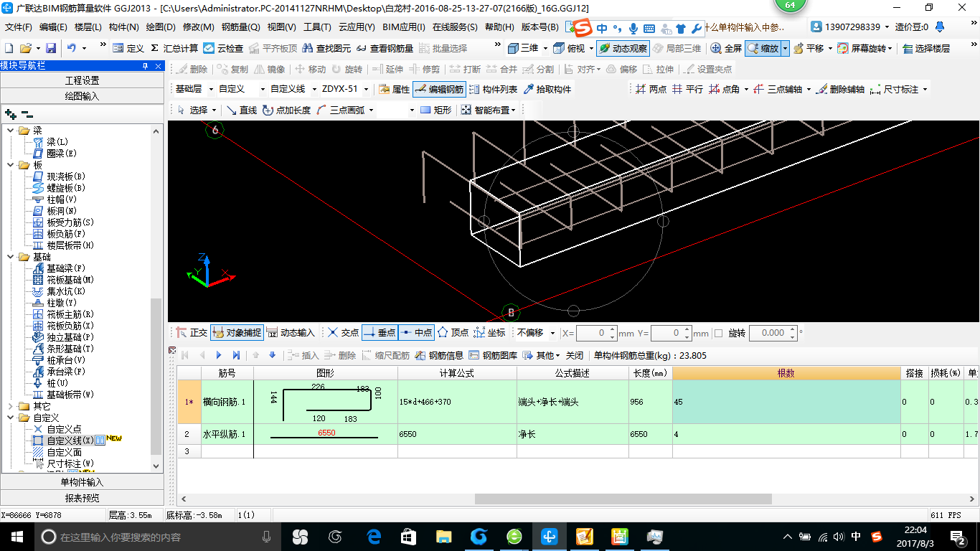Check the 旋转 rotation checkbox
Screen dimensions: 980x551
[719, 333]
